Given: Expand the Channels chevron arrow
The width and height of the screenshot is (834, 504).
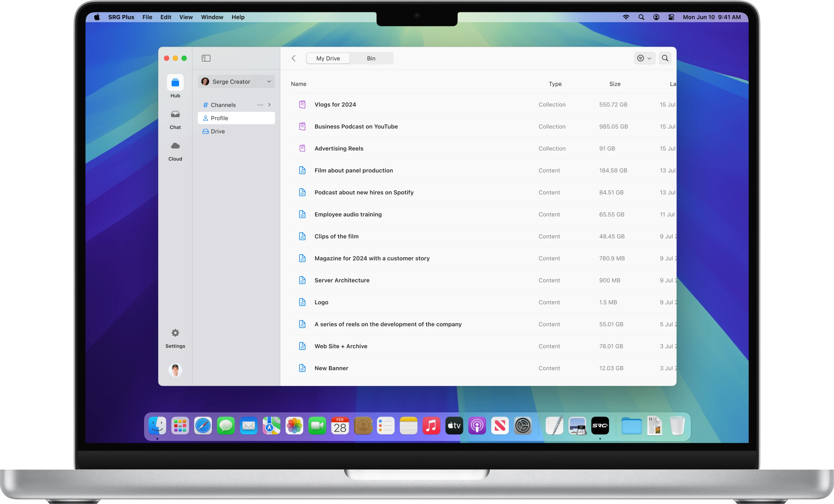Looking at the screenshot, I should pos(269,105).
